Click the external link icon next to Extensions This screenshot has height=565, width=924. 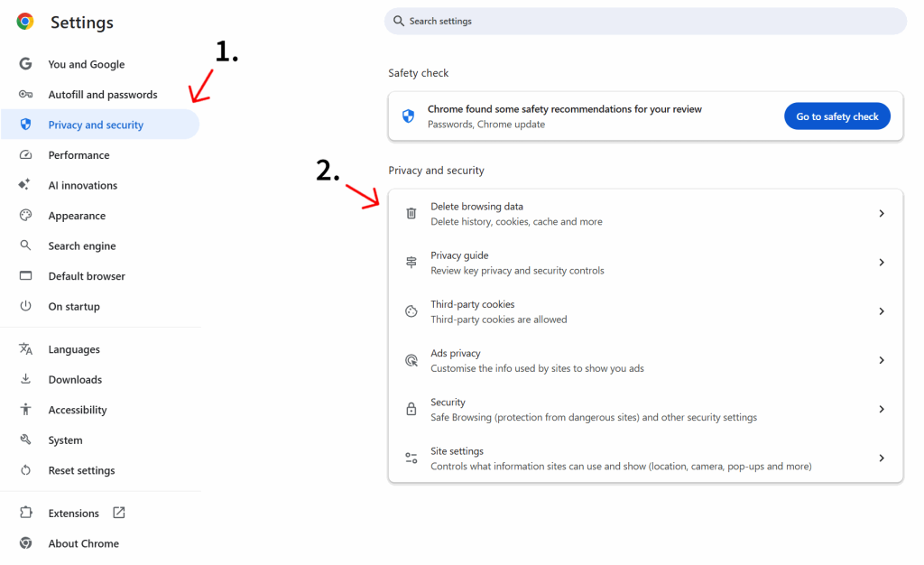tap(119, 513)
